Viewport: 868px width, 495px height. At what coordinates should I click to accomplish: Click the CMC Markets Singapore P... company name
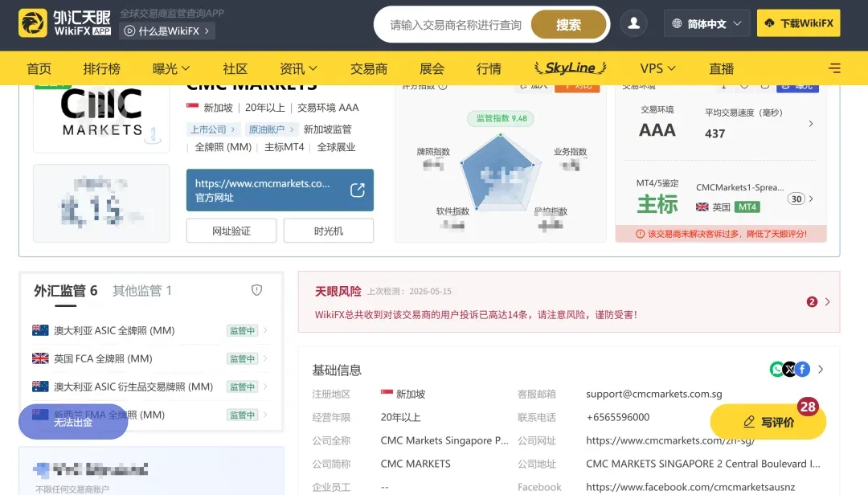[444, 440]
